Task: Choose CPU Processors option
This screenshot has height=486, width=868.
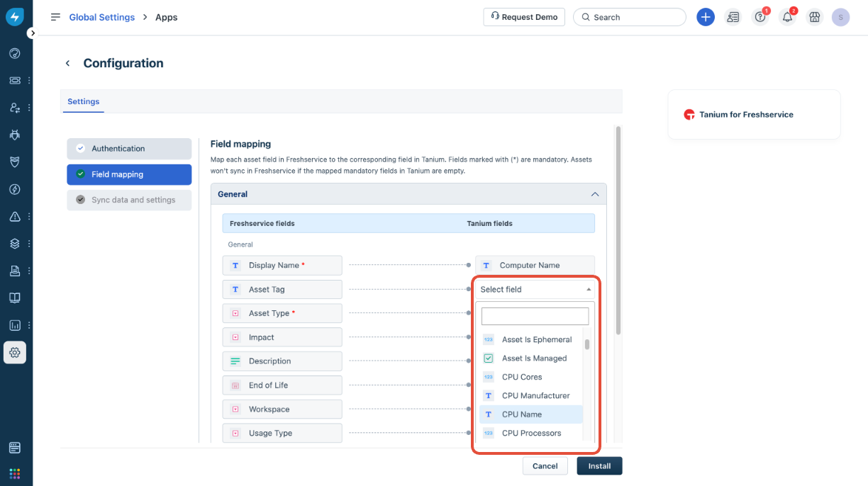Action: click(x=531, y=433)
